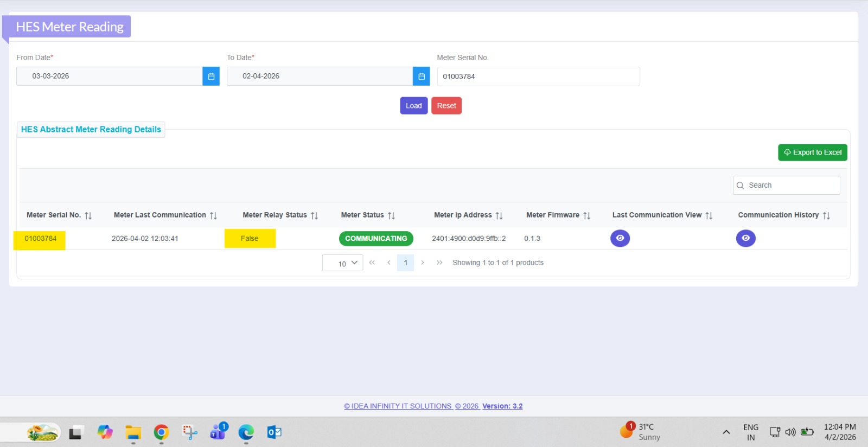868x447 pixels.
Task: View last communication for meter 01003784
Action: pyautogui.click(x=620, y=238)
